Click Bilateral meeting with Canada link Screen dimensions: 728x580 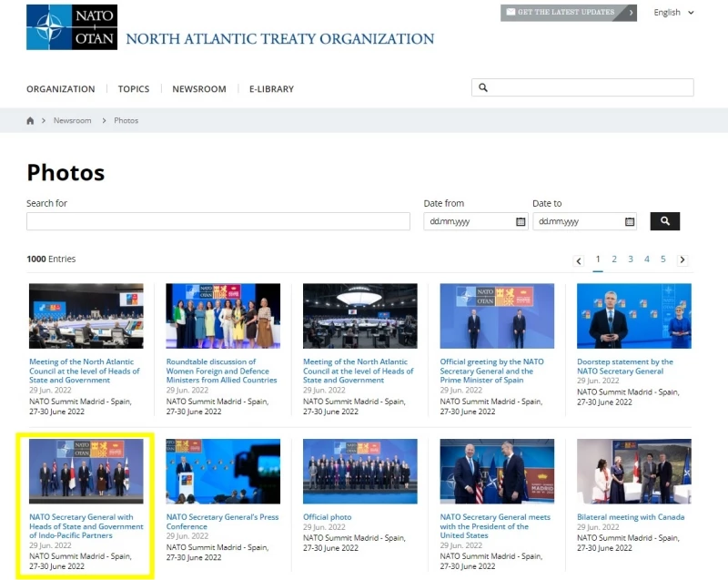click(x=631, y=517)
